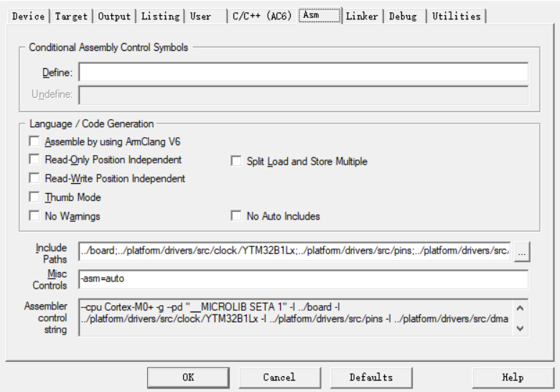The image size is (560, 392).
Task: Select the Utilities tab
Action: coord(457,16)
